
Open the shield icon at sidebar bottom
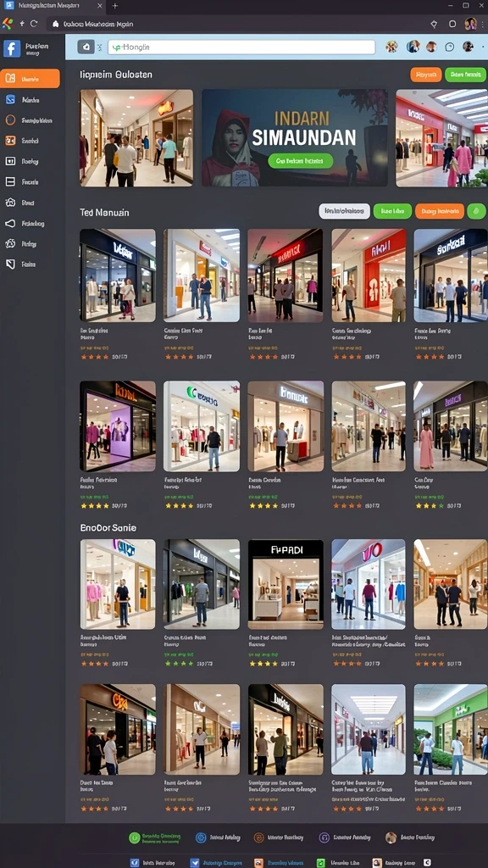point(10,264)
